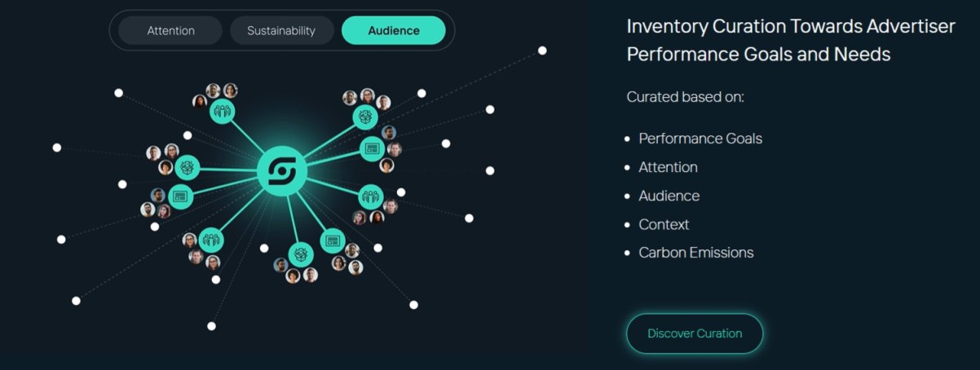Screen dimensions: 980x370
Task: Click the package box icon directly below hub
Action: (x=300, y=255)
